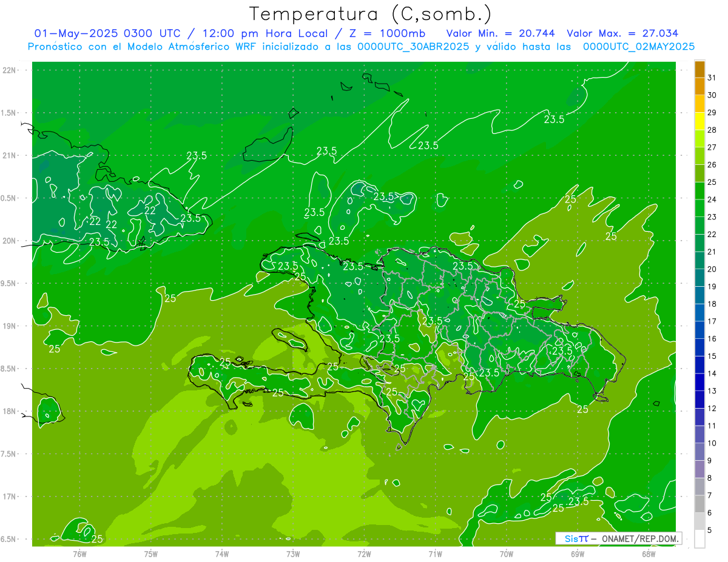Pick the orange swatch between 30 and 31
The width and height of the screenshot is (728, 562).
(x=699, y=87)
